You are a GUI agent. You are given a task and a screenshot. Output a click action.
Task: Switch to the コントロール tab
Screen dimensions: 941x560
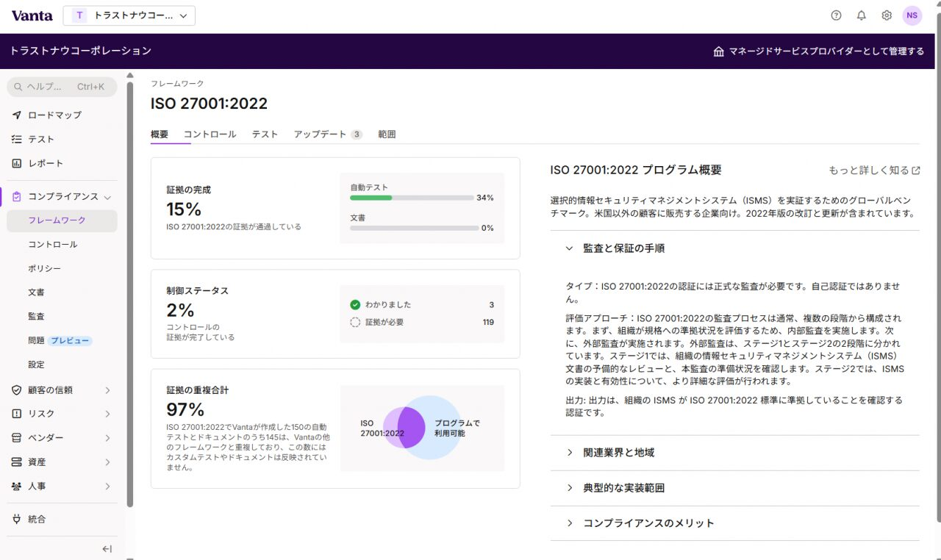pos(210,134)
